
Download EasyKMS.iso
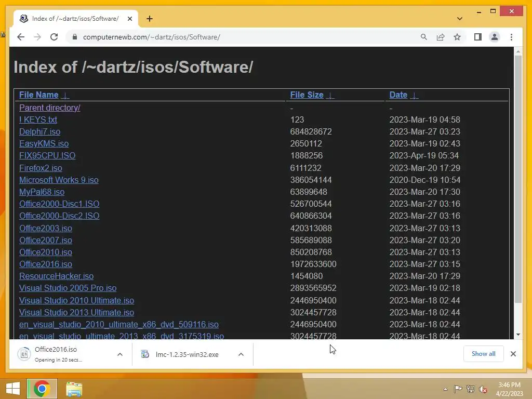click(x=44, y=143)
